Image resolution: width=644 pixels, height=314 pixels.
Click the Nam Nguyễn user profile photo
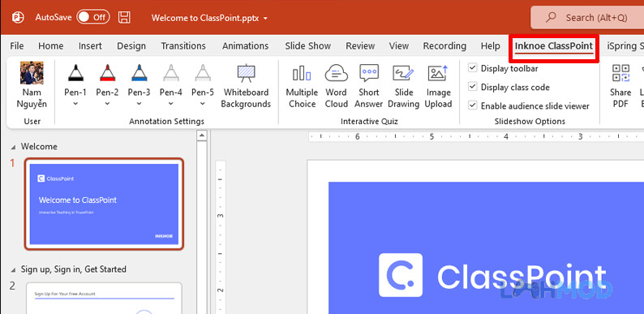pyautogui.click(x=32, y=72)
